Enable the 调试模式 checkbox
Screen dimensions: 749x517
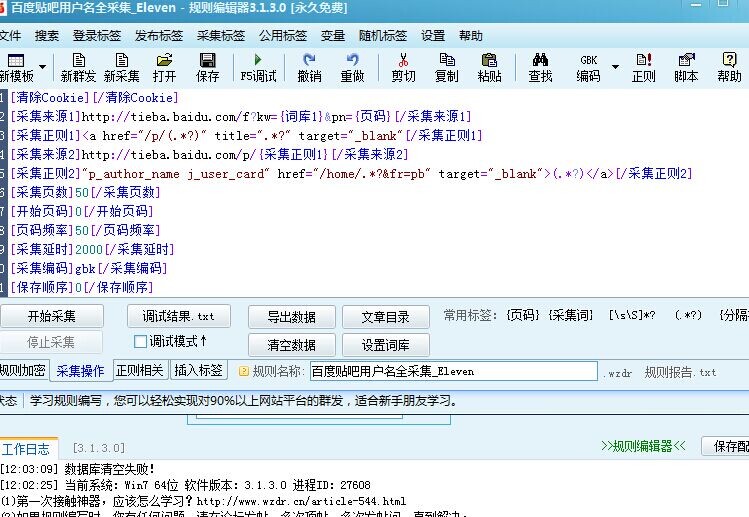(141, 341)
